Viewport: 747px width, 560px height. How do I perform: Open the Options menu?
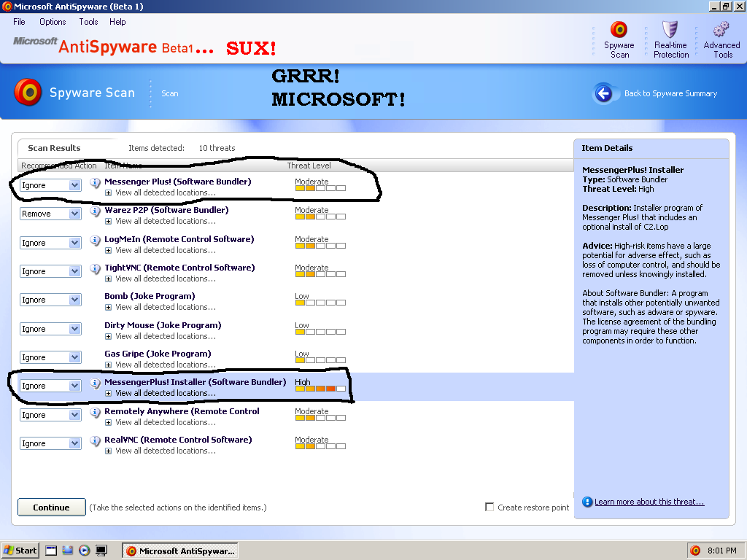(53, 22)
